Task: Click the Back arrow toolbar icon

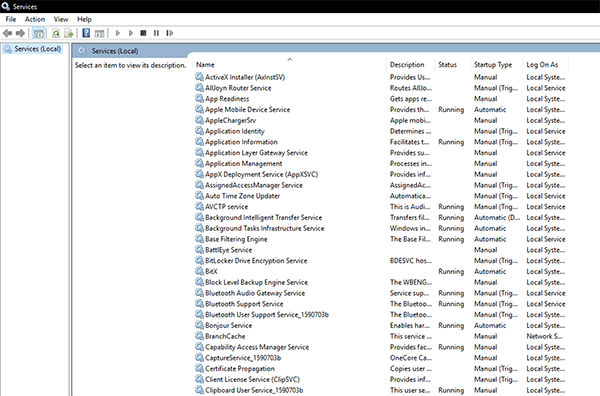Action: [7, 33]
